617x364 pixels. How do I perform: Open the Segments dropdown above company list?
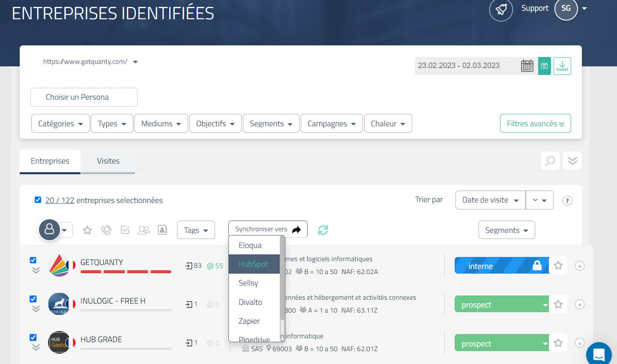[x=506, y=230]
